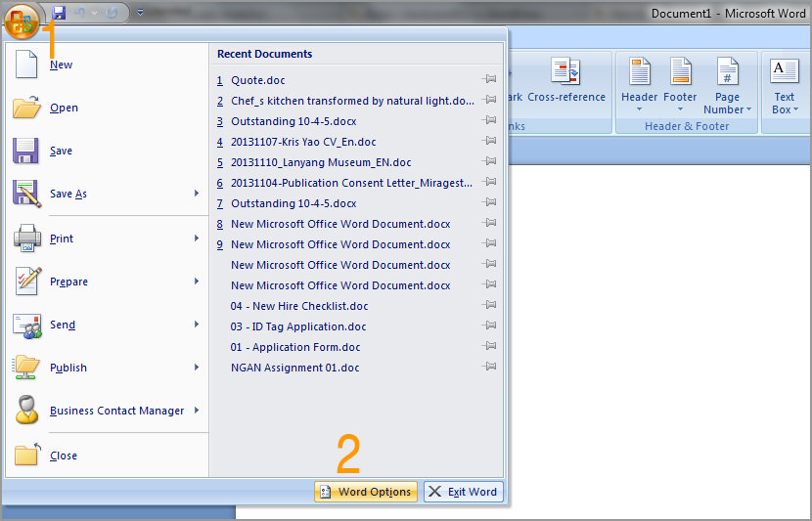The width and height of the screenshot is (812, 521).
Task: Pin Quote.doc to the recent list
Action: click(489, 78)
